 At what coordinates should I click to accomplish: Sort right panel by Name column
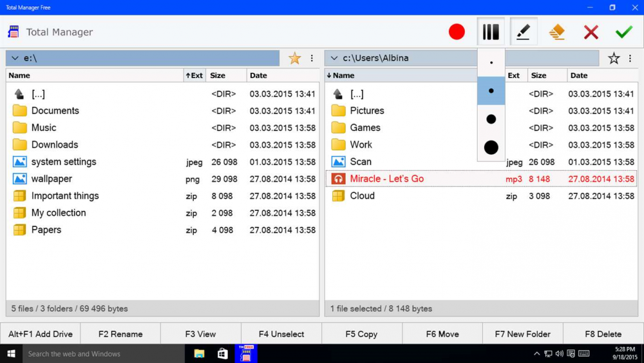click(401, 75)
